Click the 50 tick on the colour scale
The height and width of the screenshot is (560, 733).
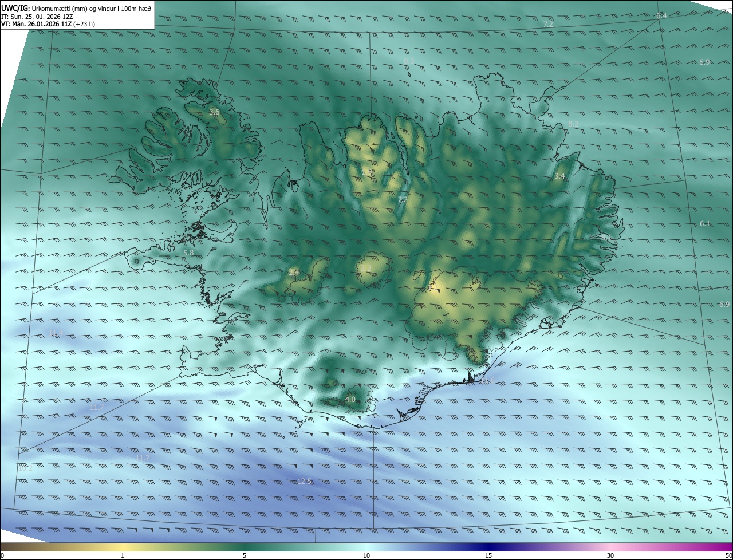pyautogui.click(x=728, y=555)
